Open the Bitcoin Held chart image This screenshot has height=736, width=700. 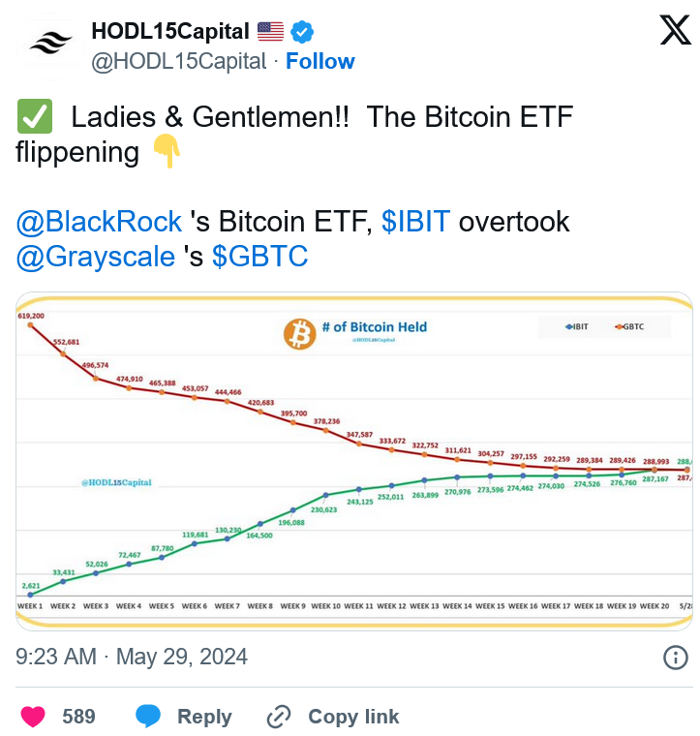(x=354, y=461)
